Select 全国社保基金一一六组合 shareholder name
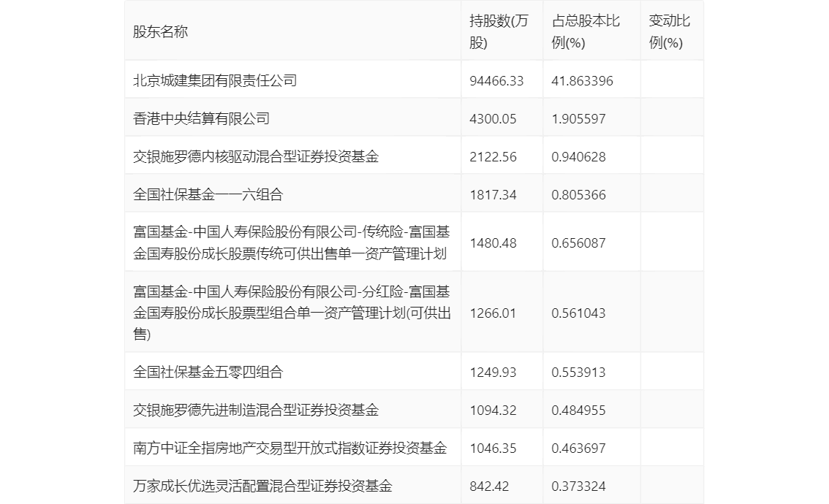 tap(208, 195)
